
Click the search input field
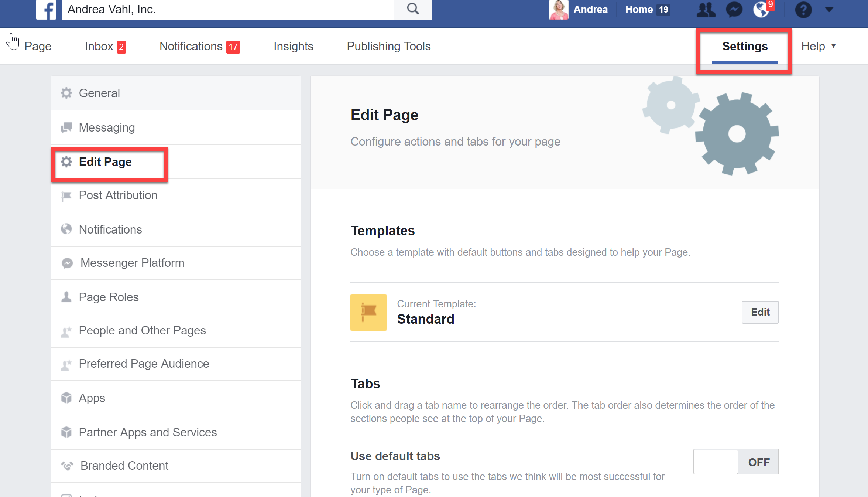pos(247,10)
